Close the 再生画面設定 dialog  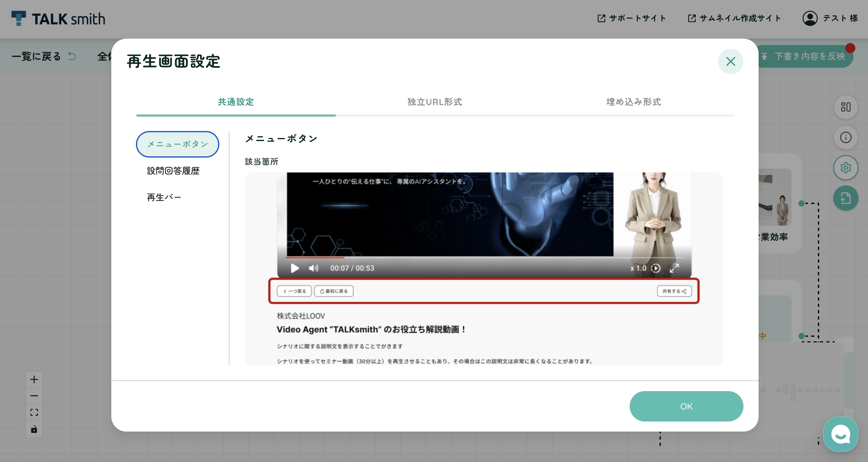click(x=730, y=61)
